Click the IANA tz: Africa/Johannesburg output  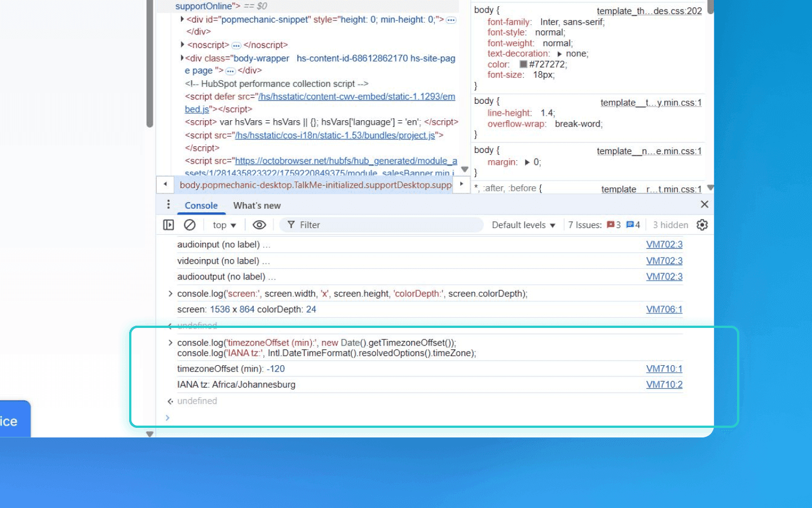click(236, 384)
